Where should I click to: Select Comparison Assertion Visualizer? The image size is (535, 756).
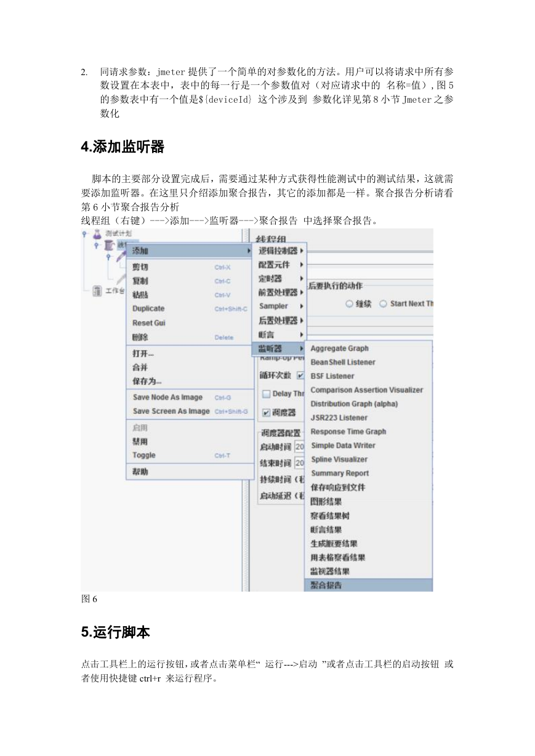tap(369, 390)
